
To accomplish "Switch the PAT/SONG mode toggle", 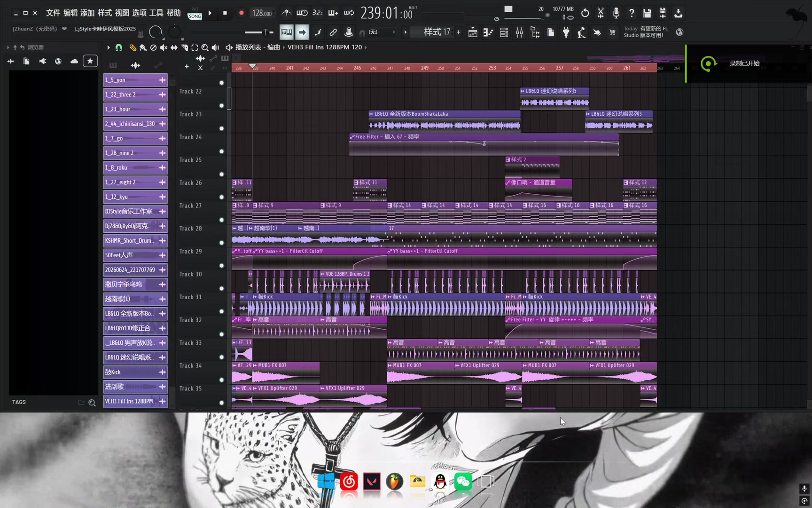I will [x=195, y=14].
